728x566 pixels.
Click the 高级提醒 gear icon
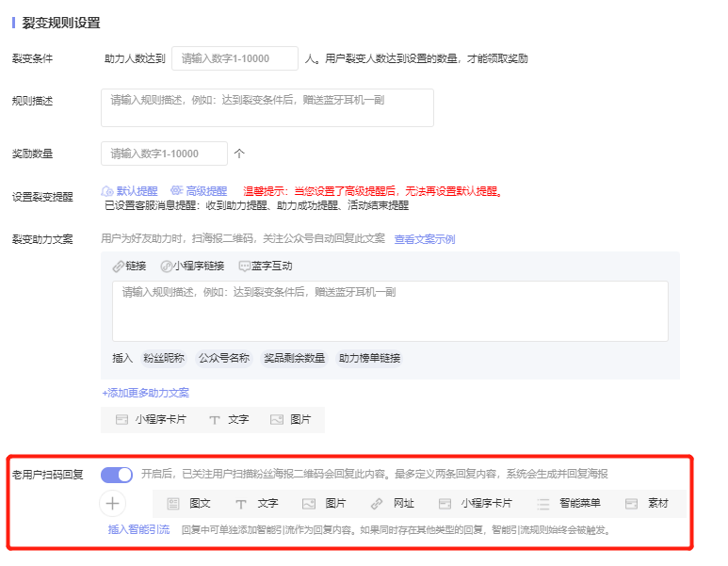(x=176, y=190)
